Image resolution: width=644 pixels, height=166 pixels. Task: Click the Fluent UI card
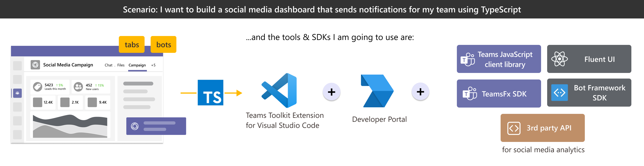click(x=589, y=59)
